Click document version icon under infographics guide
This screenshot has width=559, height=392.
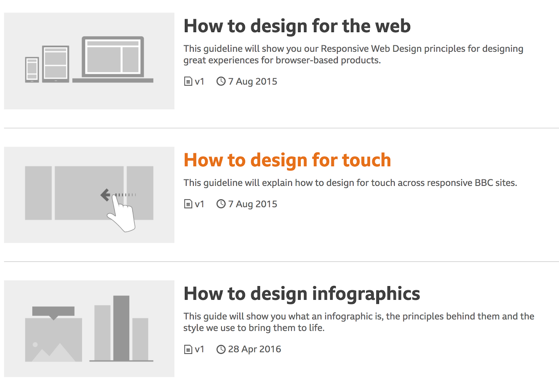(188, 349)
